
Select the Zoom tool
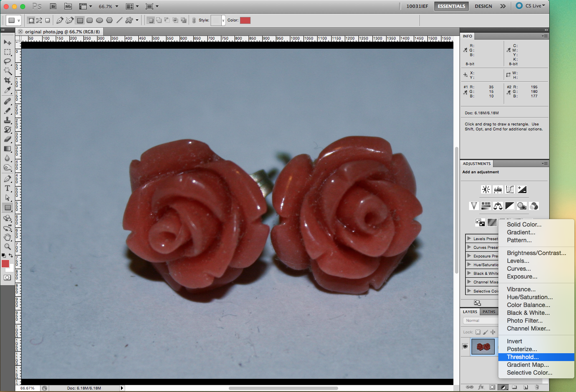(x=7, y=247)
